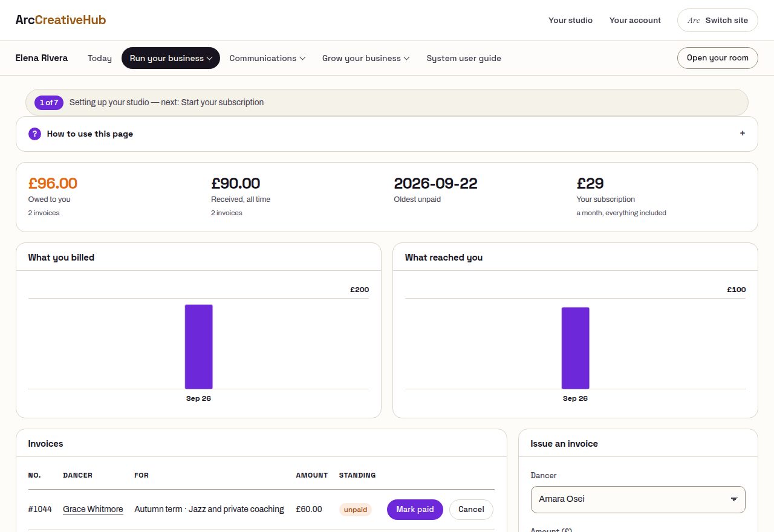
Task: Expand How to use this page plus
Action: click(x=743, y=134)
